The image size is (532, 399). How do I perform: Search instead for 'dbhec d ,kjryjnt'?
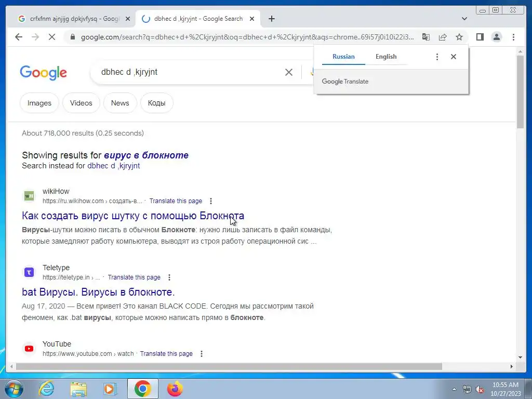(114, 166)
